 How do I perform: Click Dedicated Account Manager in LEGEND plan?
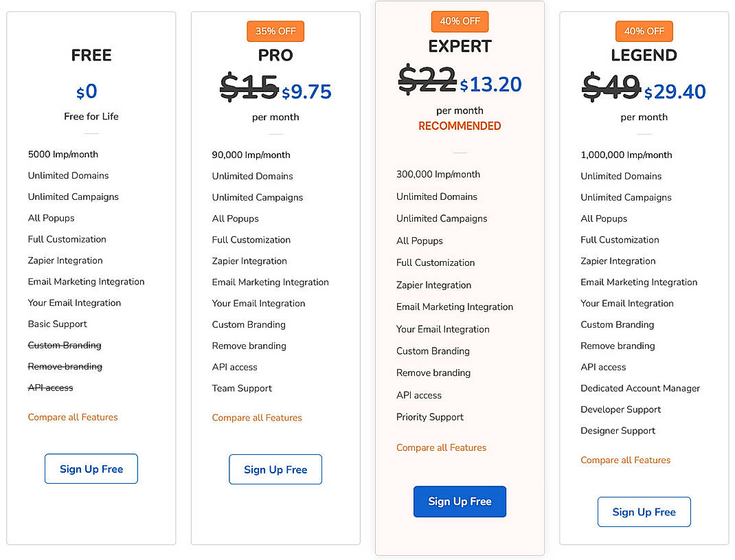640,388
